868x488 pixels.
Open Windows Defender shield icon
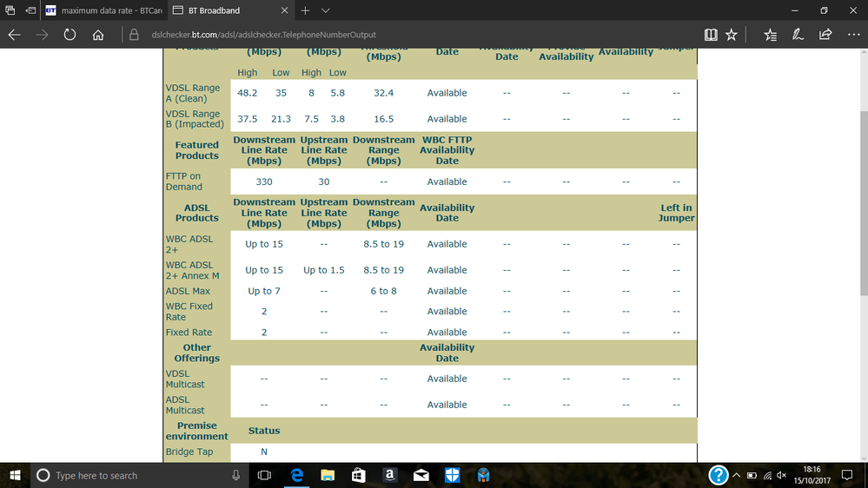pos(453,475)
